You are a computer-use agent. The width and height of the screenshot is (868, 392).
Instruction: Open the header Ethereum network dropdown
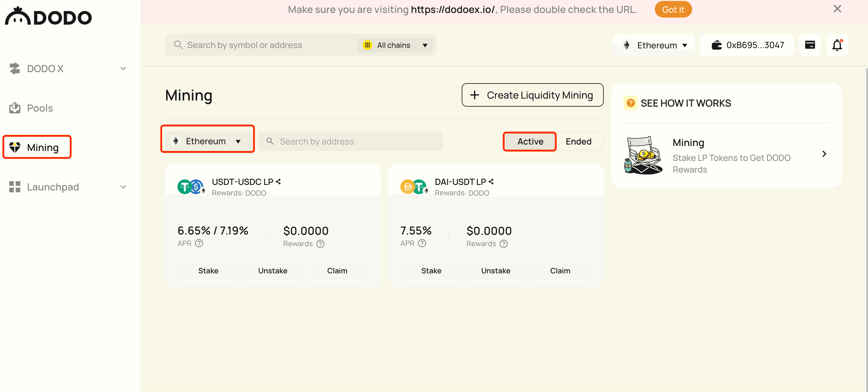pyautogui.click(x=654, y=45)
